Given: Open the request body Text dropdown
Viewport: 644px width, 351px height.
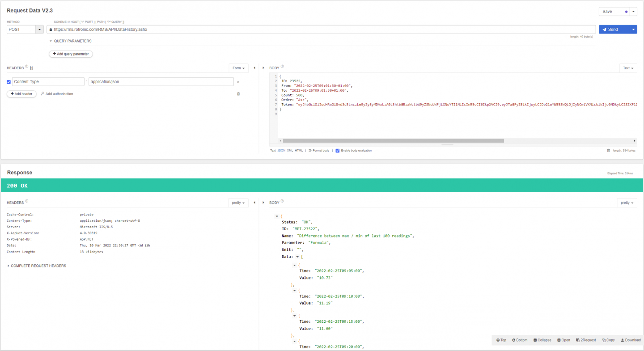Looking at the screenshot, I should pos(628,68).
